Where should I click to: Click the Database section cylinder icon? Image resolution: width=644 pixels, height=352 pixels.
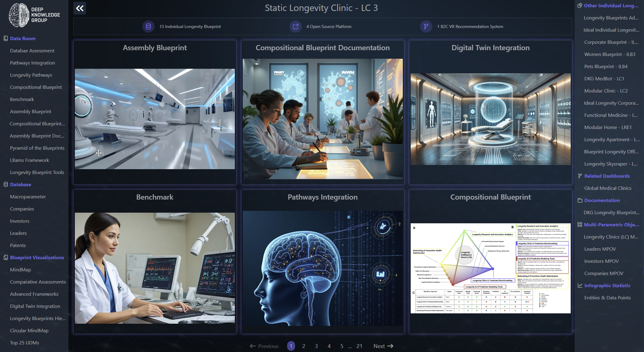click(5, 184)
